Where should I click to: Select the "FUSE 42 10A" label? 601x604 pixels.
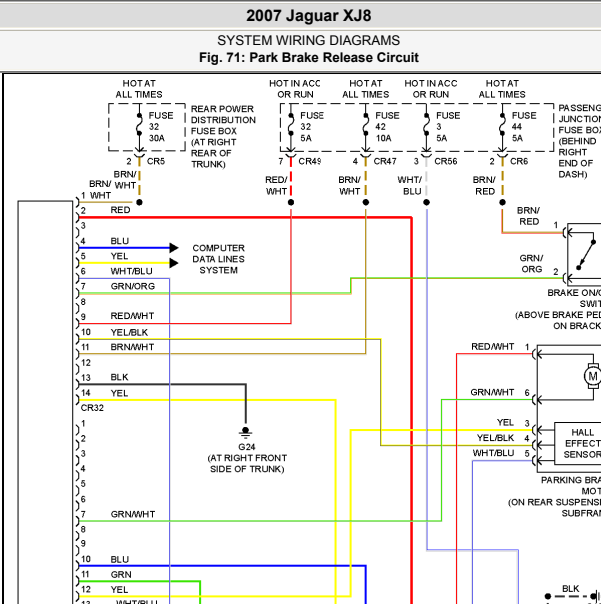(387, 127)
